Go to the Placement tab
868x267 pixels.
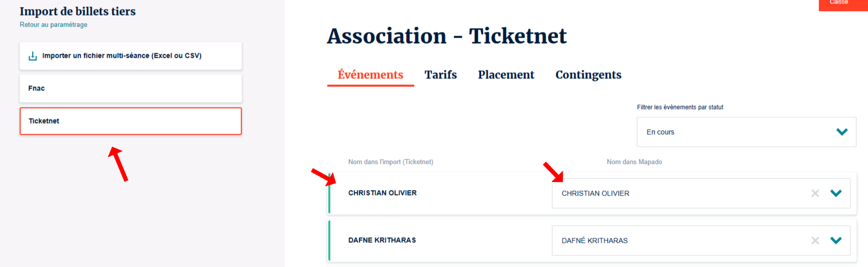(506, 75)
